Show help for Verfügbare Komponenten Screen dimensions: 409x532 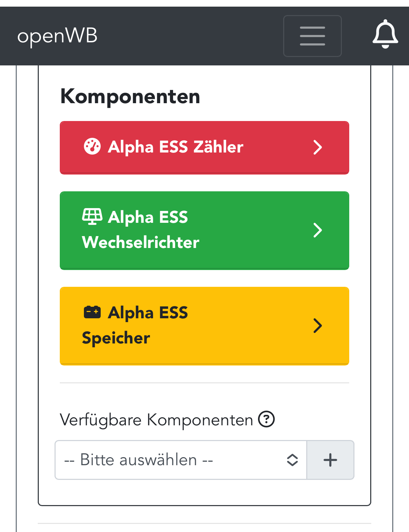point(266,419)
